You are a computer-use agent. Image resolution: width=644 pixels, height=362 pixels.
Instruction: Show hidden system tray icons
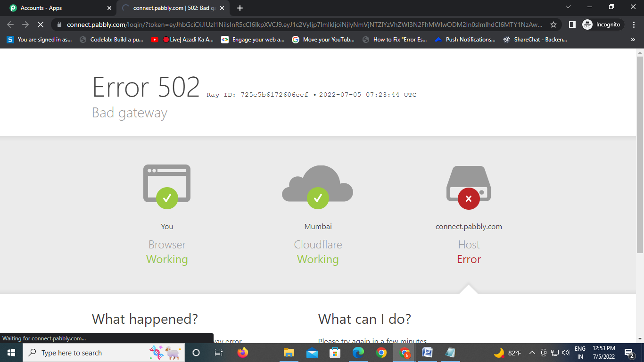point(532,353)
